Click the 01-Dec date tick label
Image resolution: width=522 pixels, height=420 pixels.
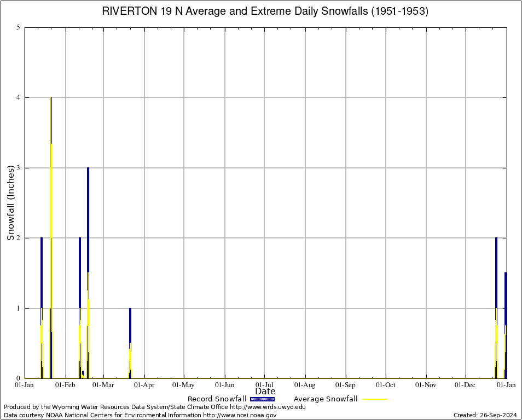coord(466,385)
